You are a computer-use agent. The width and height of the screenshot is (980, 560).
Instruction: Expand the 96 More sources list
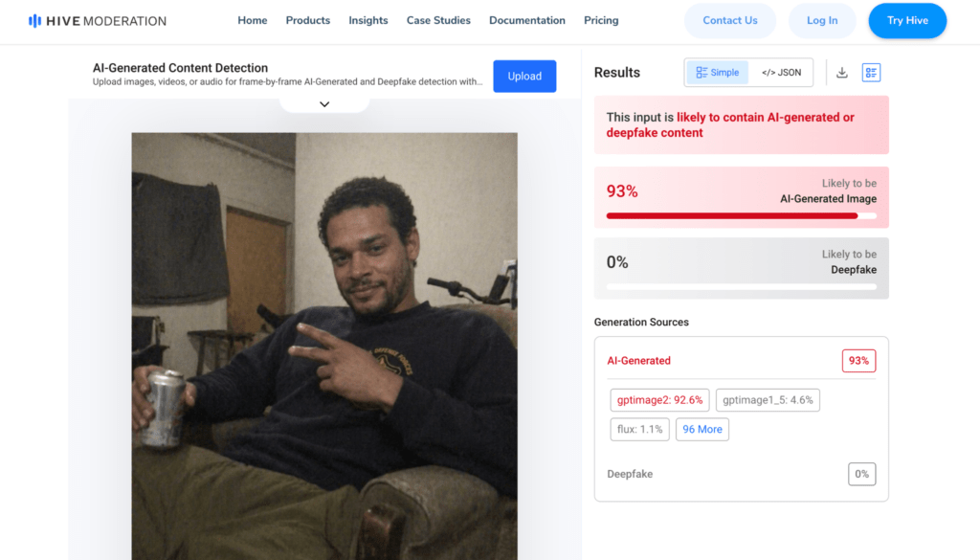(x=702, y=429)
